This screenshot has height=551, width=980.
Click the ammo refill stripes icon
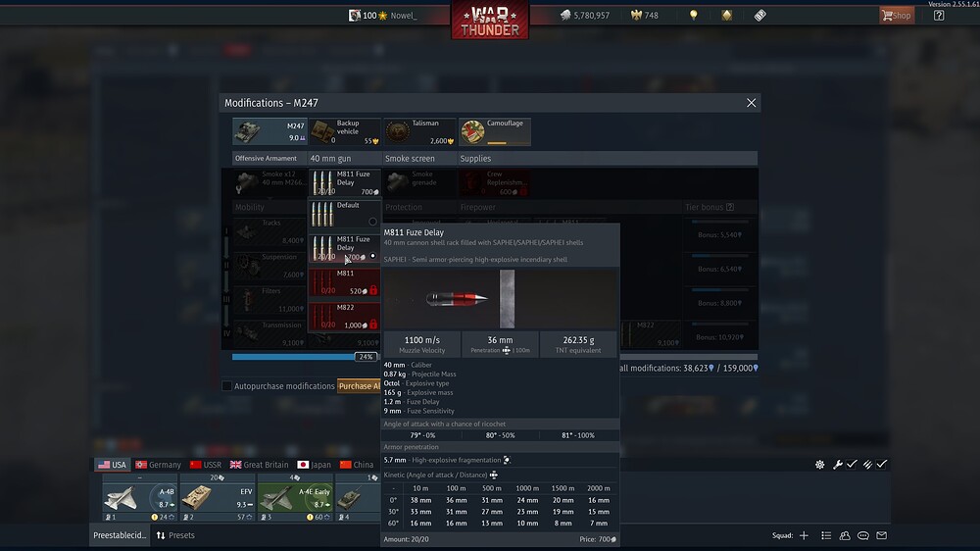click(867, 464)
